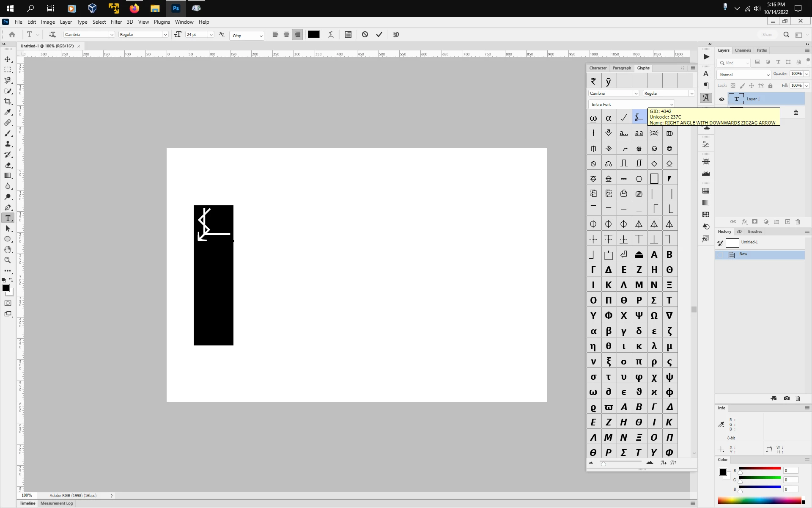Click the warp text icon
This screenshot has height=508, width=812.
(331, 35)
